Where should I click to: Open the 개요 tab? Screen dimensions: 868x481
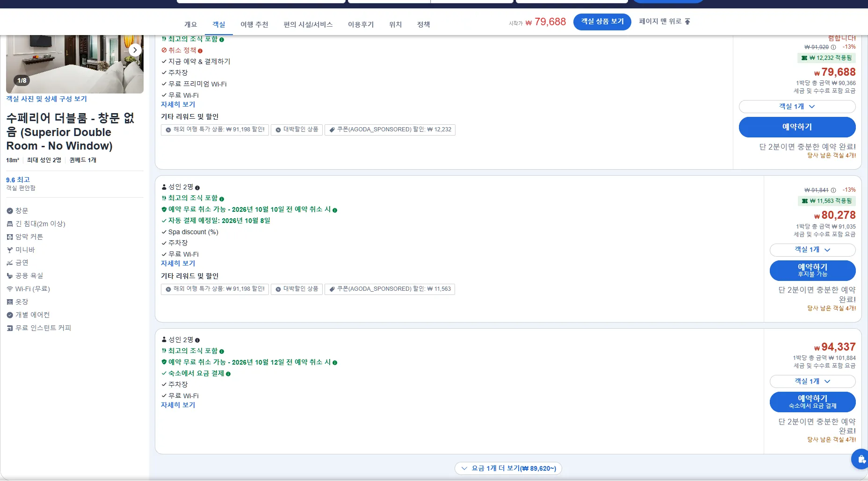pos(190,24)
